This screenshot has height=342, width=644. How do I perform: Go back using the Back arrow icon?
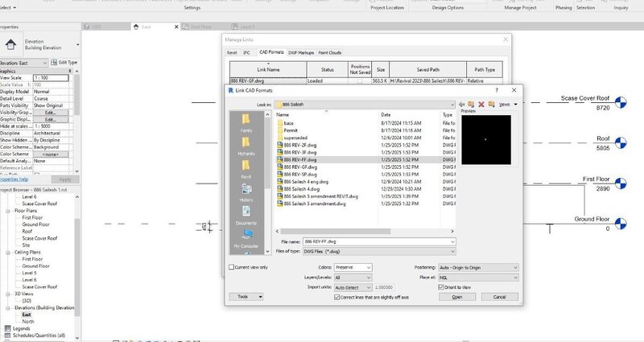point(461,105)
